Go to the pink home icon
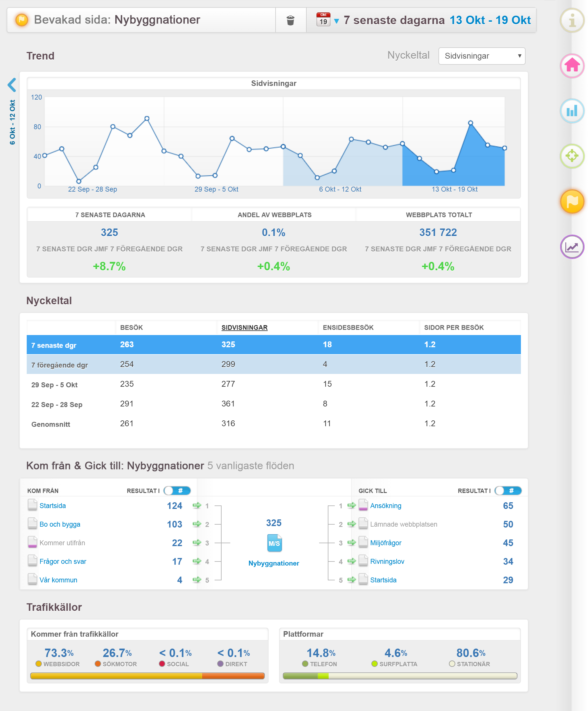Viewport: 588px width, 711px height. pyautogui.click(x=572, y=65)
